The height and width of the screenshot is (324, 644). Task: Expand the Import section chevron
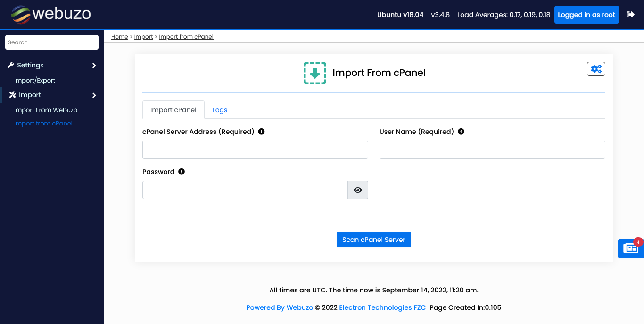93,95
